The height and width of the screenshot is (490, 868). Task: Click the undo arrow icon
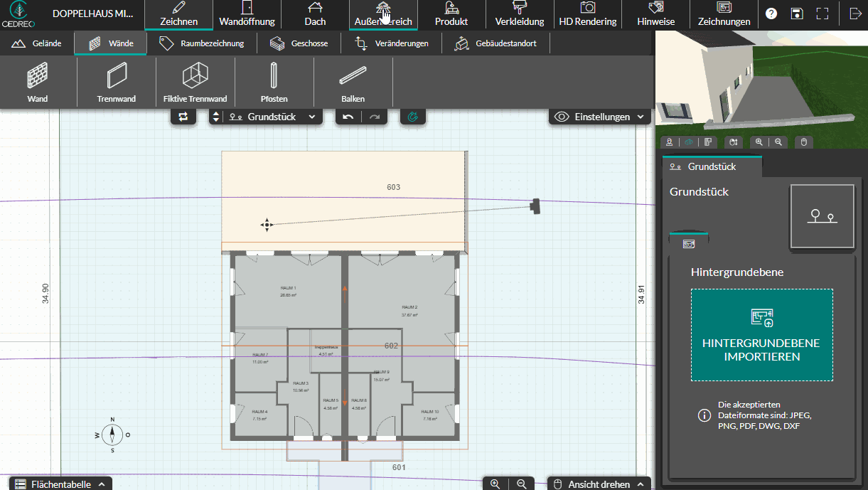tap(348, 117)
